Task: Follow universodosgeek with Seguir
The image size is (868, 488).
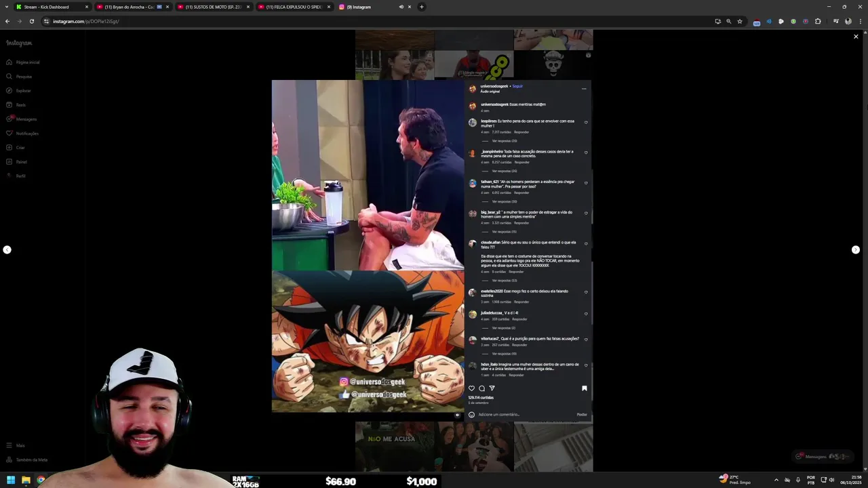Action: (x=517, y=86)
